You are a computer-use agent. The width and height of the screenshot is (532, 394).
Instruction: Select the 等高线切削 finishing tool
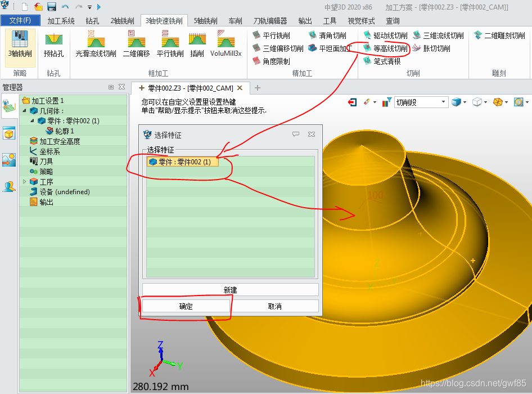(x=386, y=48)
